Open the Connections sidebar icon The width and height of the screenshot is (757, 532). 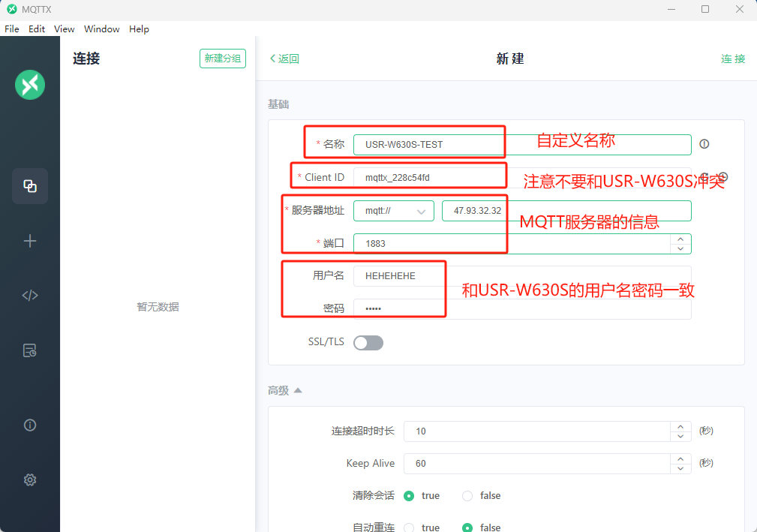tap(30, 186)
